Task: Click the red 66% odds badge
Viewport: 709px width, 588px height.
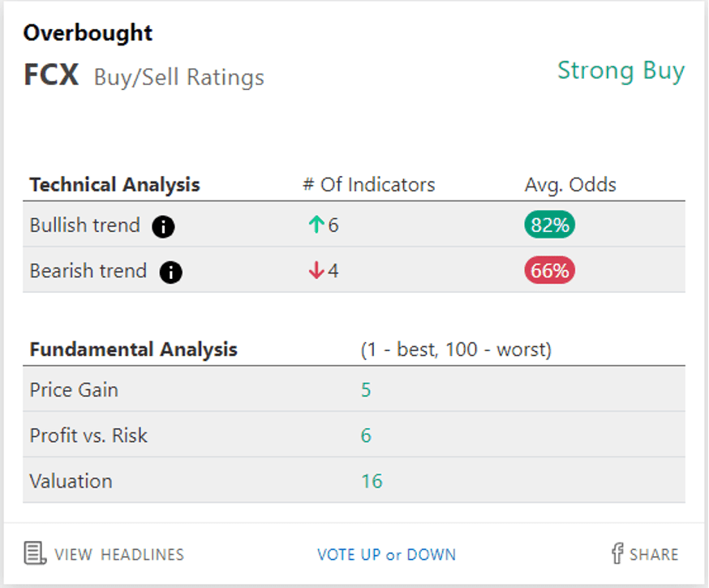Action: coord(549,270)
